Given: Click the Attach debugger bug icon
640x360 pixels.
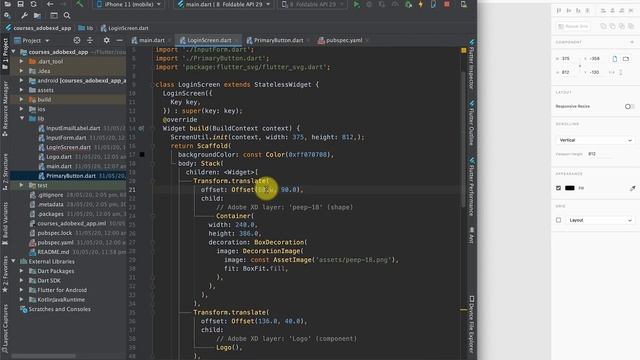Looking at the screenshot, I should pos(408,4).
